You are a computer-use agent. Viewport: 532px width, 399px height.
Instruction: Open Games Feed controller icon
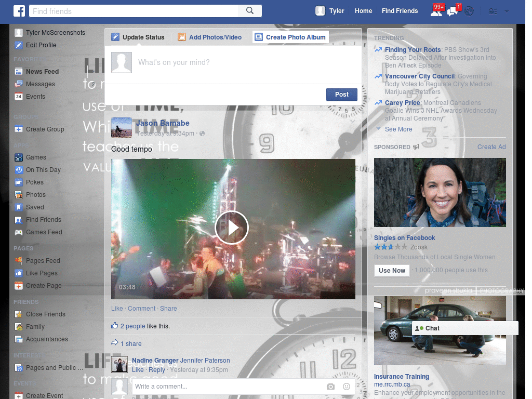[19, 232]
